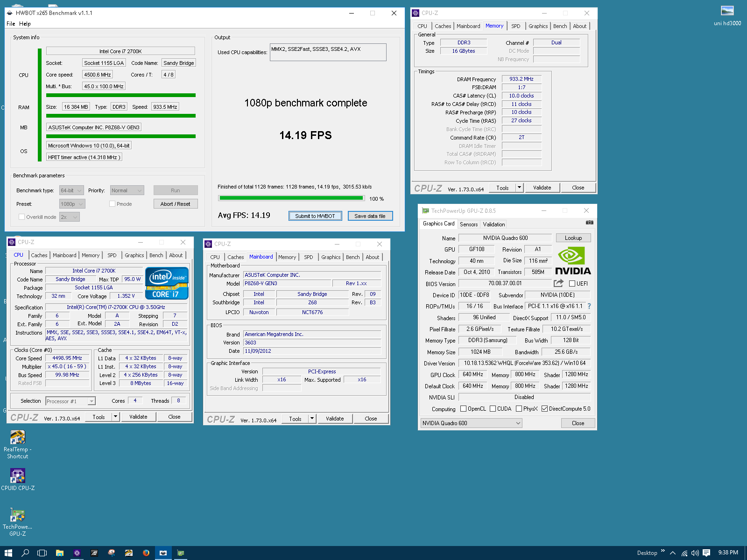Open uni hd3000 desktop image file
The image size is (747, 560).
[727, 15]
